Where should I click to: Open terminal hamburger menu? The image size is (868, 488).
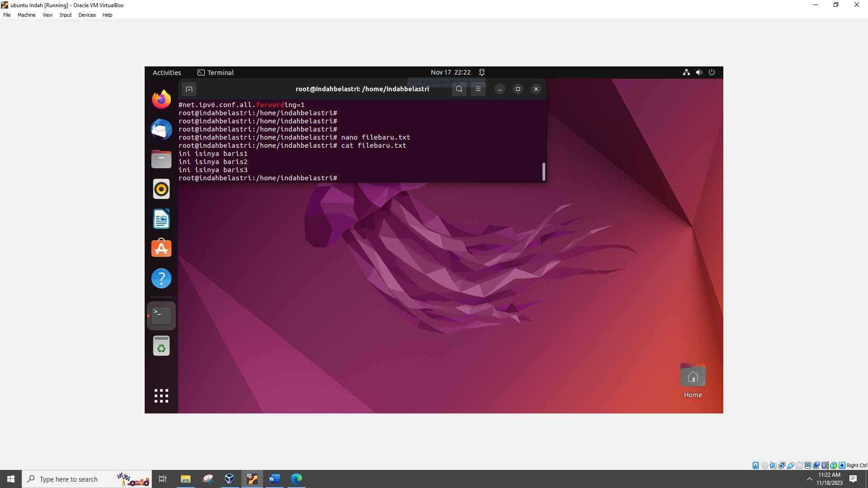click(478, 89)
